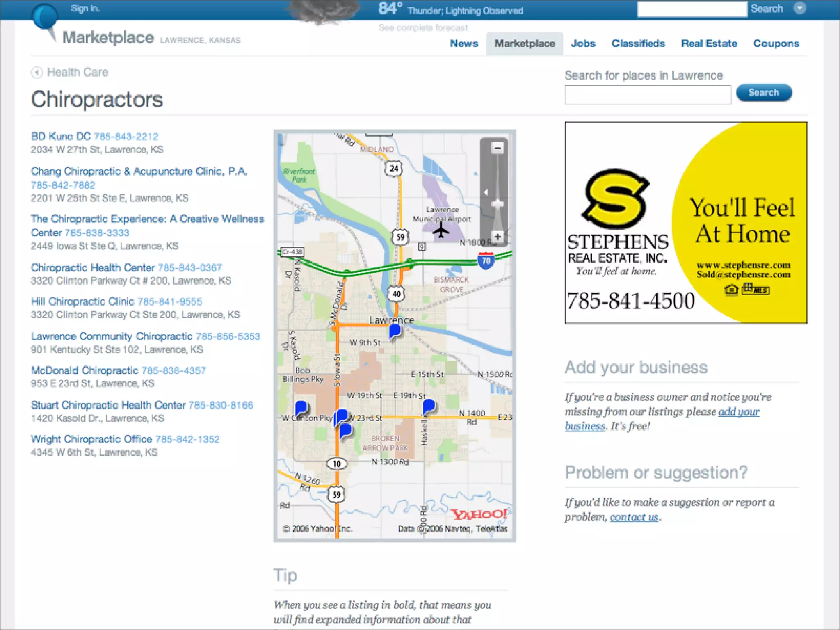Open the BD Kunc DC listing
The height and width of the screenshot is (630, 840).
pyautogui.click(x=61, y=136)
